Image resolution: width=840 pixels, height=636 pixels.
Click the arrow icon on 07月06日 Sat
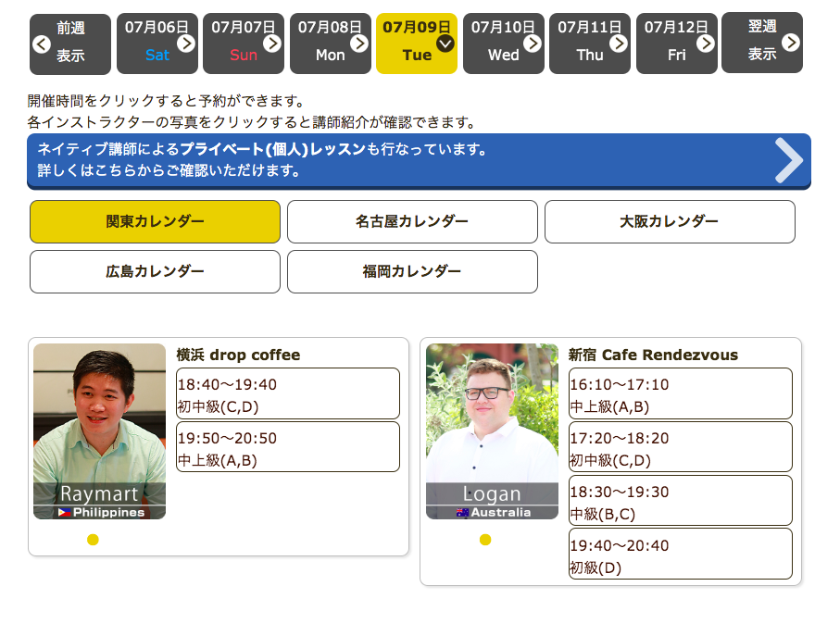[186, 43]
